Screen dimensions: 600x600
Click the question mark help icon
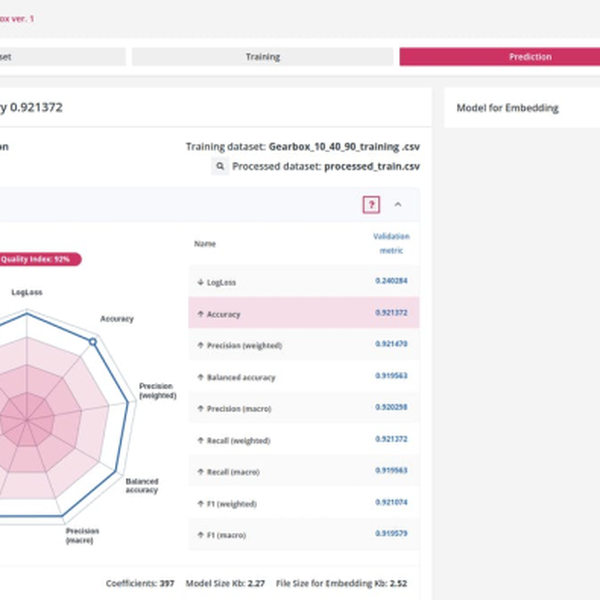371,205
